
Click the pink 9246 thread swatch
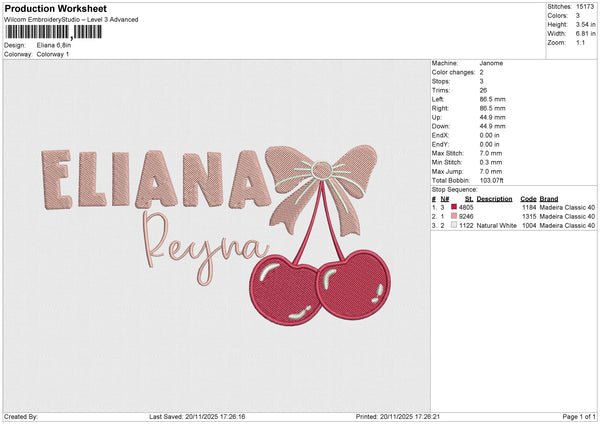(x=454, y=216)
